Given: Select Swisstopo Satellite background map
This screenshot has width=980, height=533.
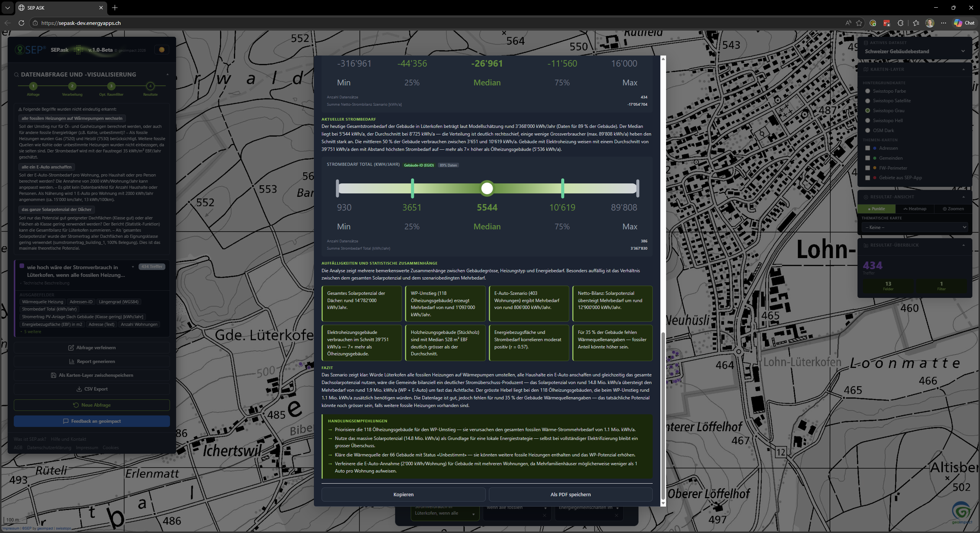Looking at the screenshot, I should click(867, 101).
